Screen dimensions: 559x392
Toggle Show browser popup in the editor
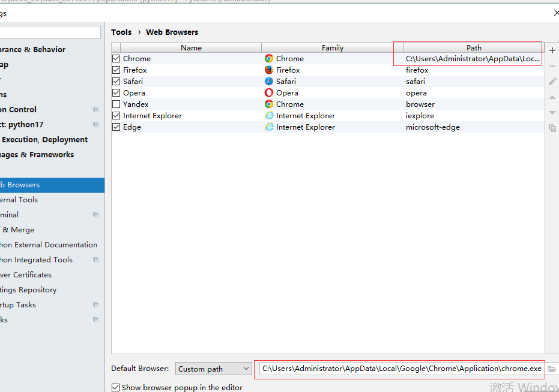[x=115, y=387]
